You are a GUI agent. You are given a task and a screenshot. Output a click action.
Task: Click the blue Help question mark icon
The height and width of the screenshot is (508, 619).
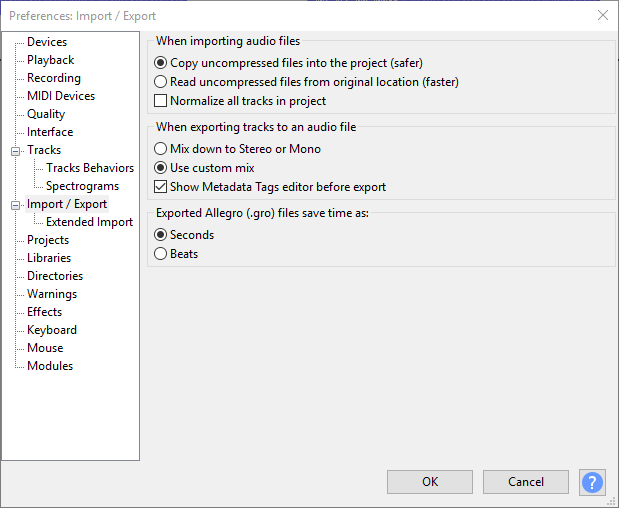(x=592, y=482)
